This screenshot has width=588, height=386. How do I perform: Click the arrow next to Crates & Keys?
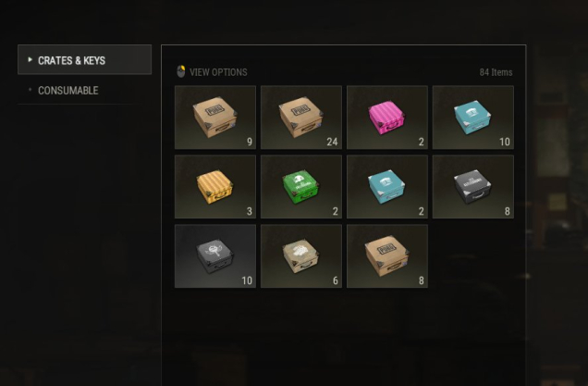click(30, 59)
